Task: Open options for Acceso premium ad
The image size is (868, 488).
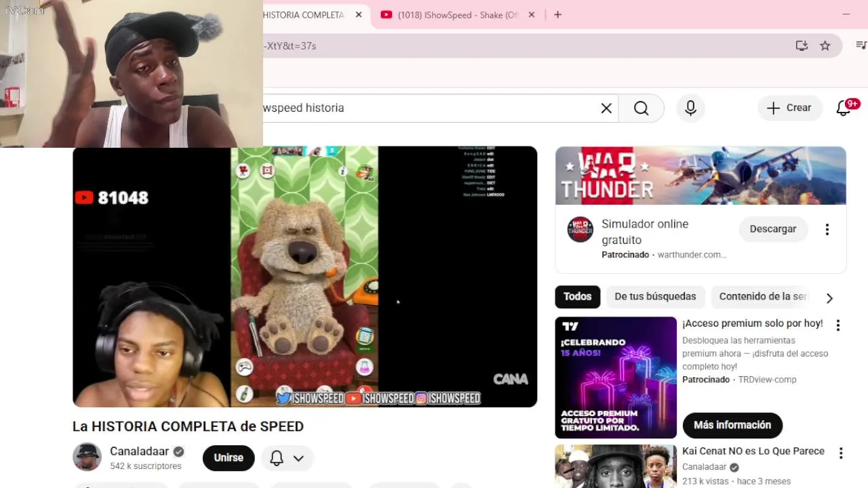Action: pyautogui.click(x=837, y=325)
